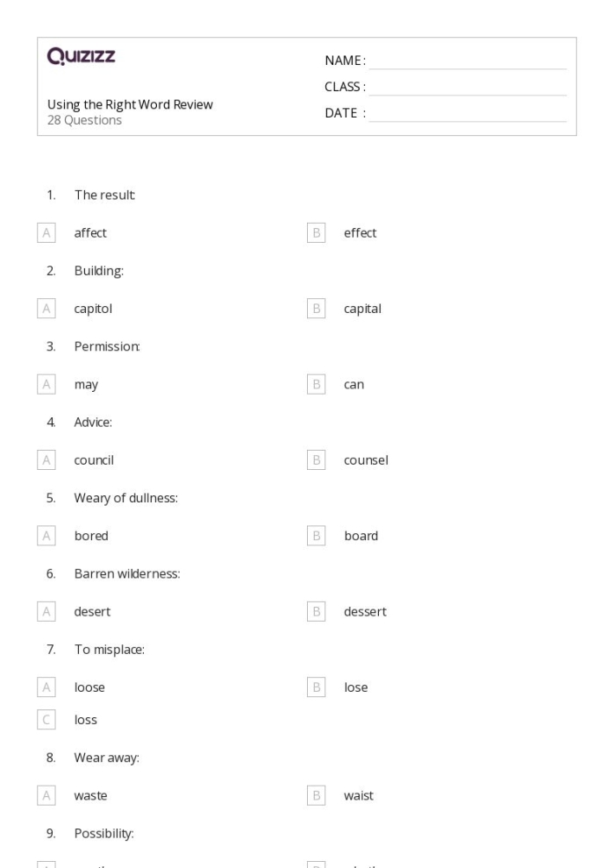Click the Quizizz logo

82,58
